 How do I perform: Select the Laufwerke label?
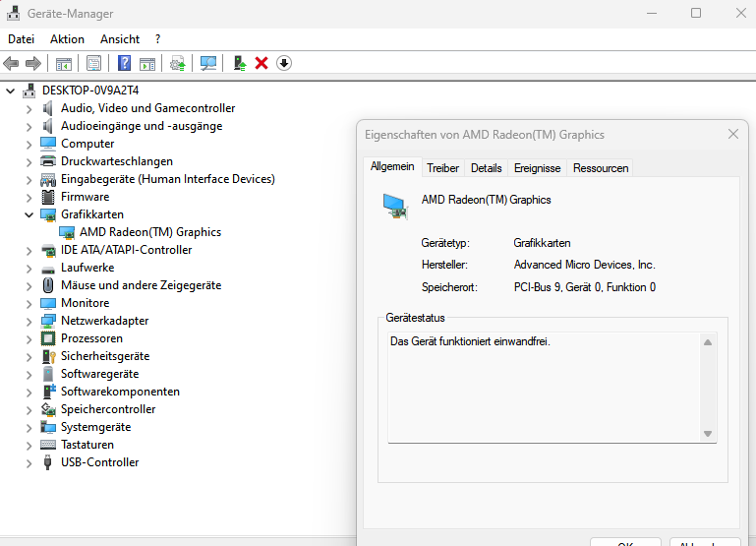87,268
